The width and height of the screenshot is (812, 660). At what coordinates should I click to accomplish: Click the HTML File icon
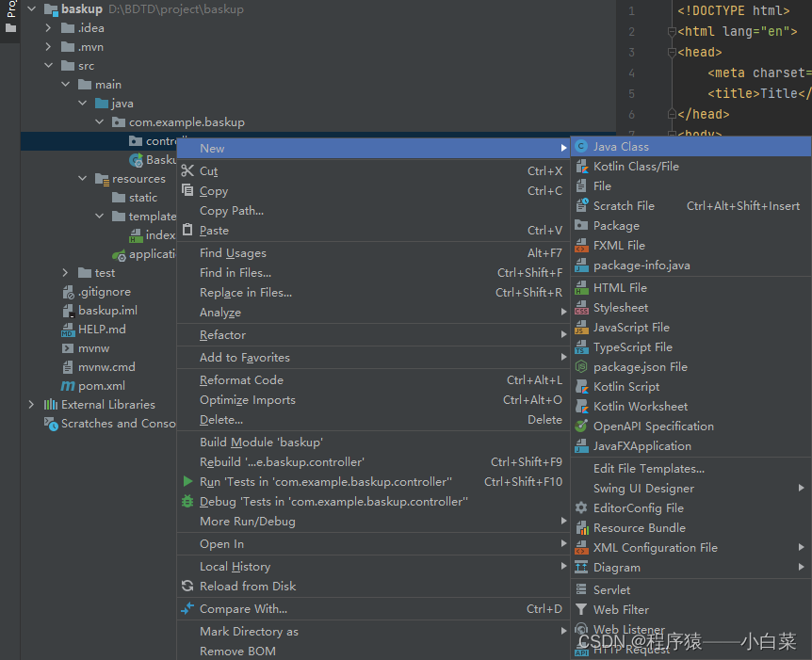581,288
